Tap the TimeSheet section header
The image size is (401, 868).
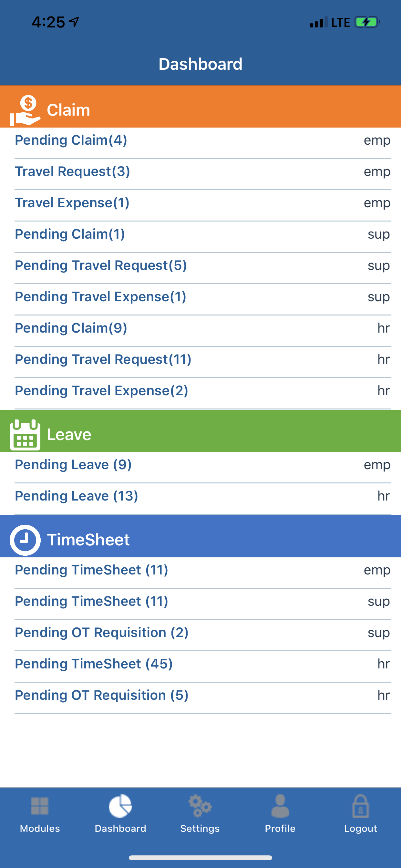200,536
